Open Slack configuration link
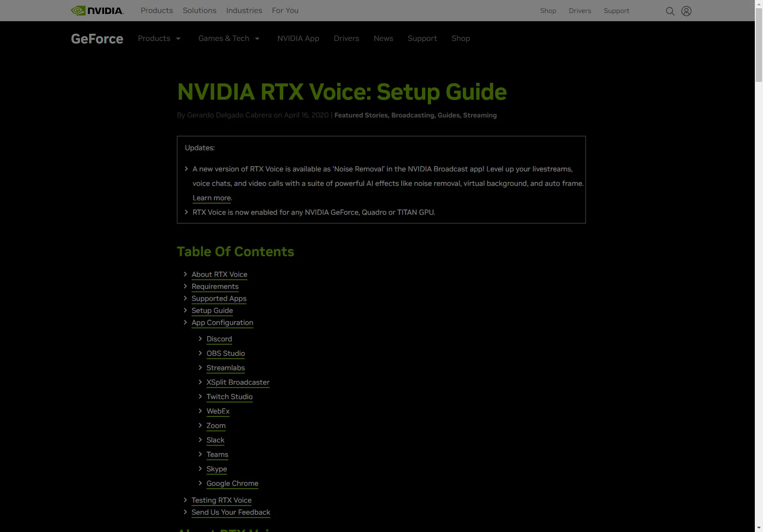This screenshot has width=763, height=532. click(215, 440)
